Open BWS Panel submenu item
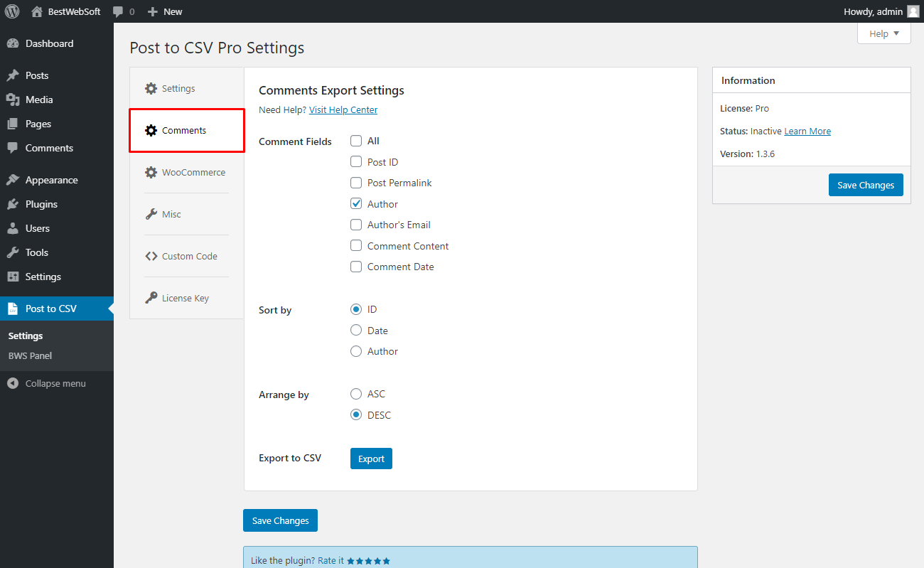 [30, 355]
